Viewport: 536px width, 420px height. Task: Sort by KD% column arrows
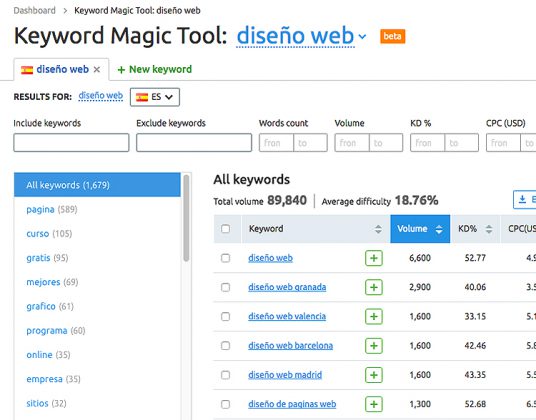click(489, 229)
